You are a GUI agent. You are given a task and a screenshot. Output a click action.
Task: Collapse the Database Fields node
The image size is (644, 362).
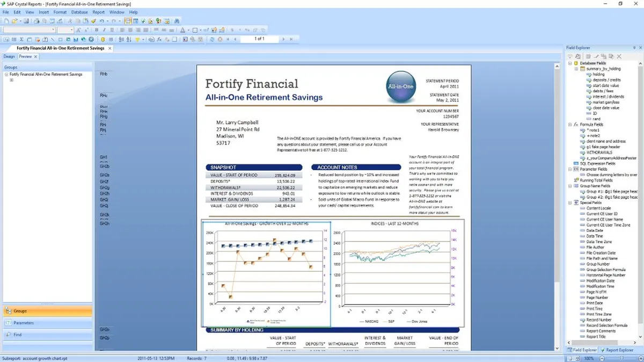570,63
